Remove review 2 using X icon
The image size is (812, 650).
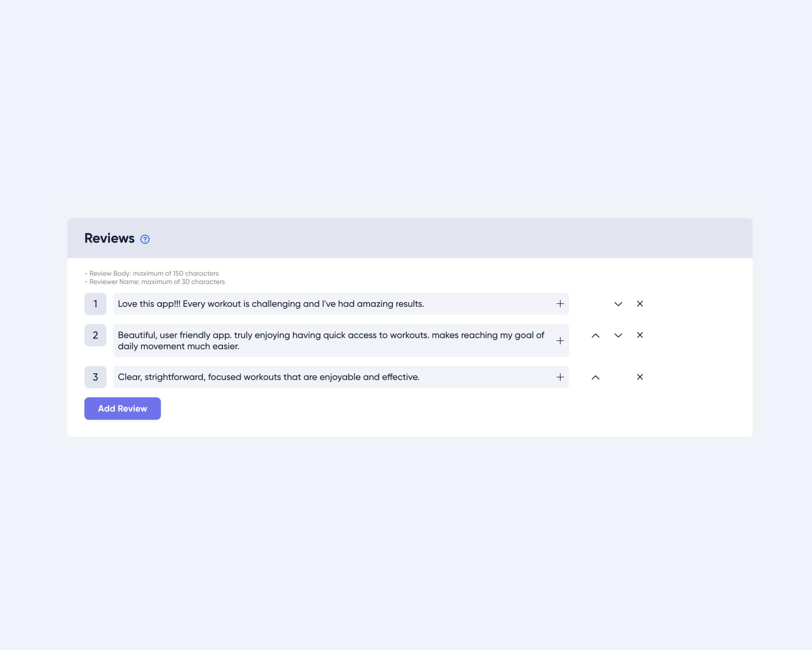pyautogui.click(x=640, y=335)
